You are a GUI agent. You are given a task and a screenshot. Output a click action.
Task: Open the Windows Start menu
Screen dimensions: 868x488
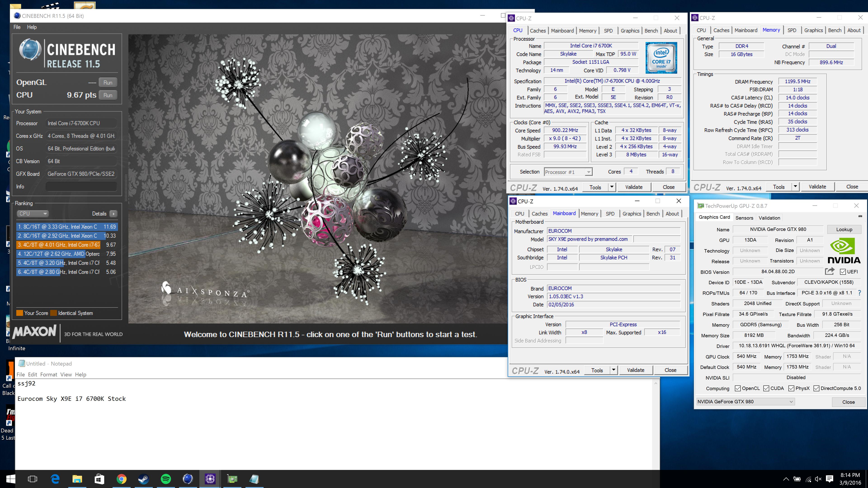(11, 479)
